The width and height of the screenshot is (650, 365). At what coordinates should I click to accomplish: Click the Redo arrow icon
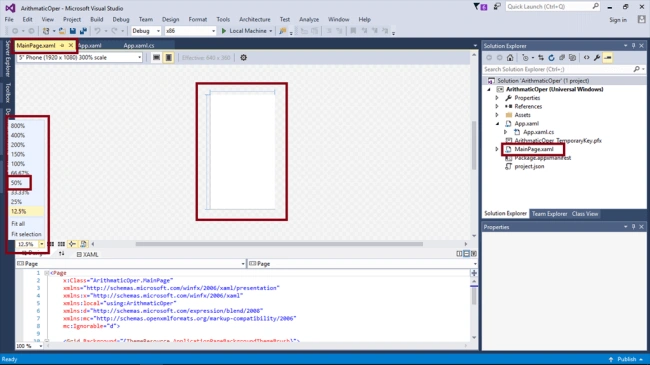114,31
